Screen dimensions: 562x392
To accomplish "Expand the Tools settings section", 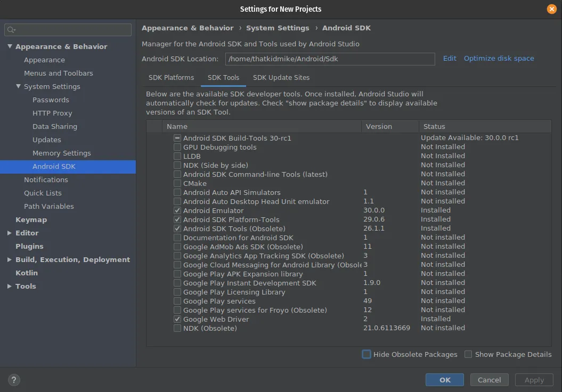I will point(10,286).
